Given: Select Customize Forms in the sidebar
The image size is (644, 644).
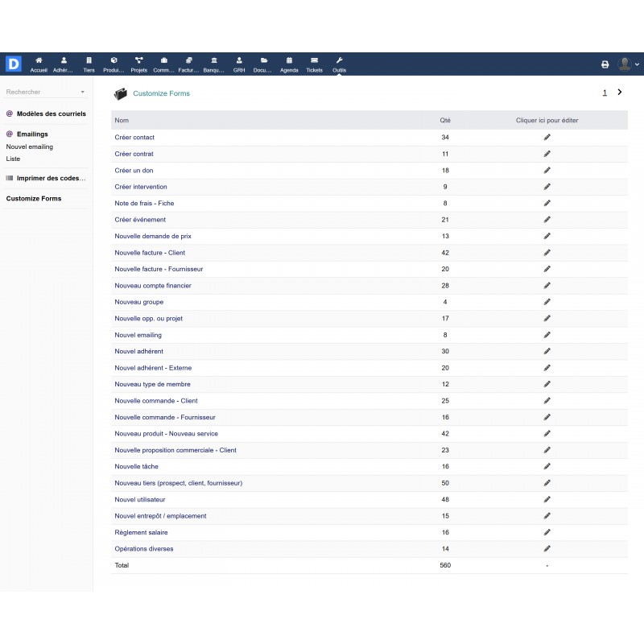Looking at the screenshot, I should pyautogui.click(x=33, y=198).
